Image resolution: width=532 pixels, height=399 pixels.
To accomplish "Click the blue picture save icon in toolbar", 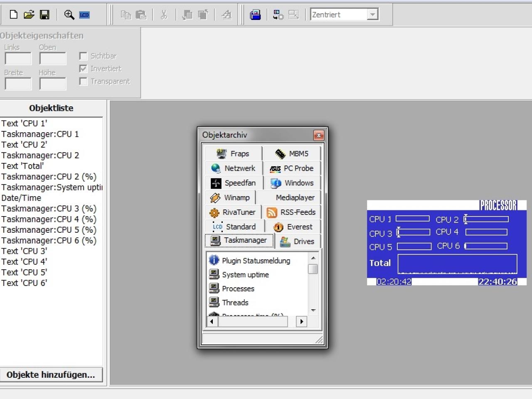I will click(255, 15).
